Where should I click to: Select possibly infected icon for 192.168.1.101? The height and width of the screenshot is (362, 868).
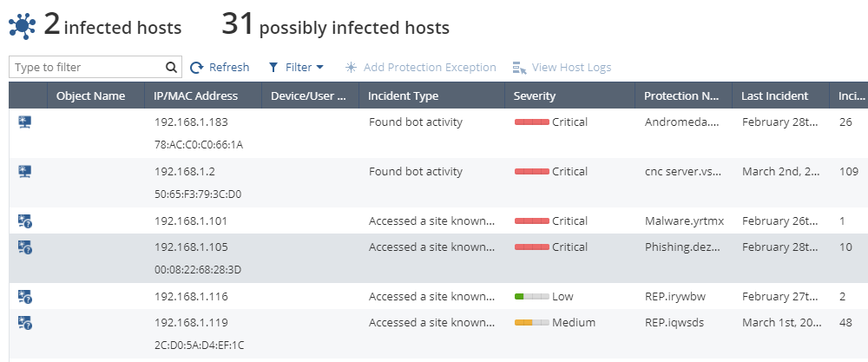pyautogui.click(x=25, y=220)
